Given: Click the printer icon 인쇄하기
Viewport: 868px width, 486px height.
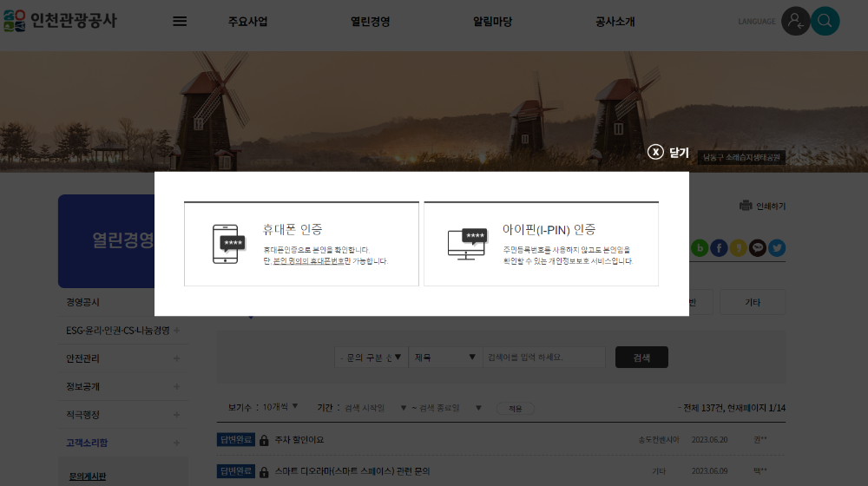Looking at the screenshot, I should [762, 206].
